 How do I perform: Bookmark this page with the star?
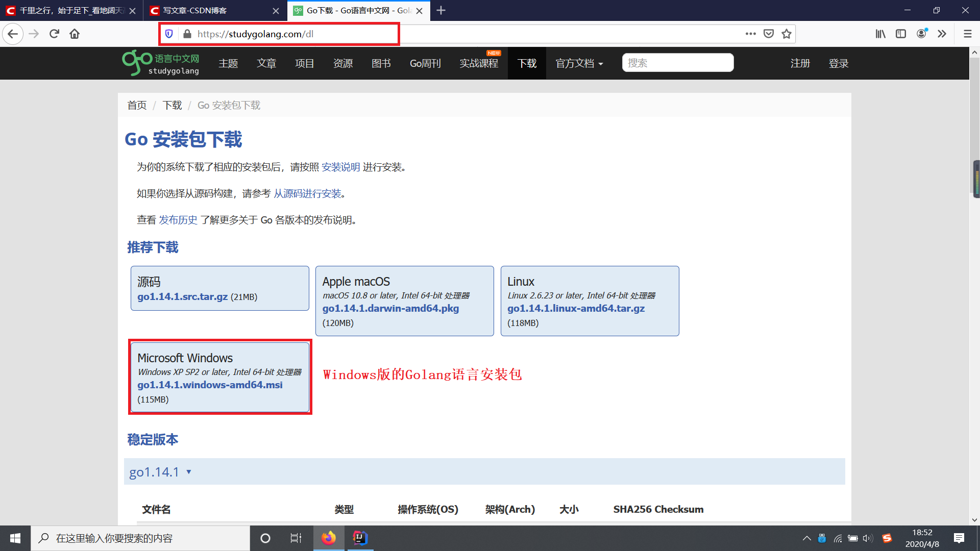pyautogui.click(x=787, y=34)
